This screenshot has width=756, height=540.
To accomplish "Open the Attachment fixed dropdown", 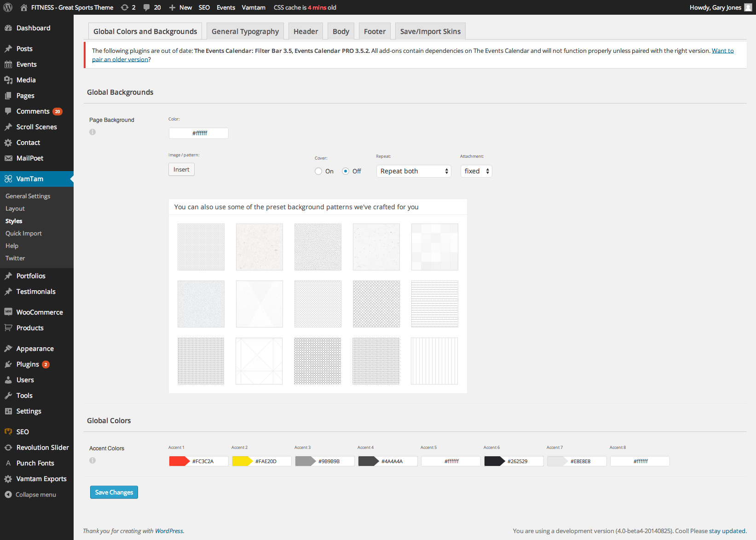I will [x=476, y=171].
